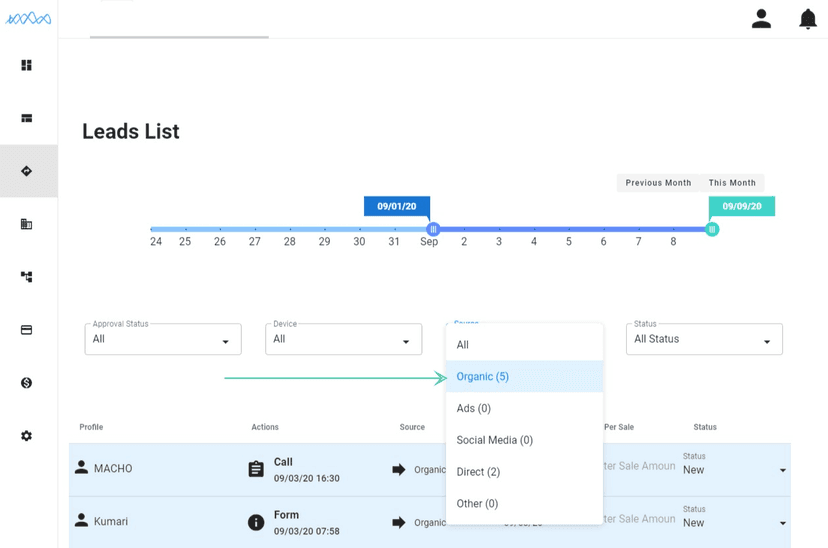
Task: Click the Previous Month button
Action: 658,183
